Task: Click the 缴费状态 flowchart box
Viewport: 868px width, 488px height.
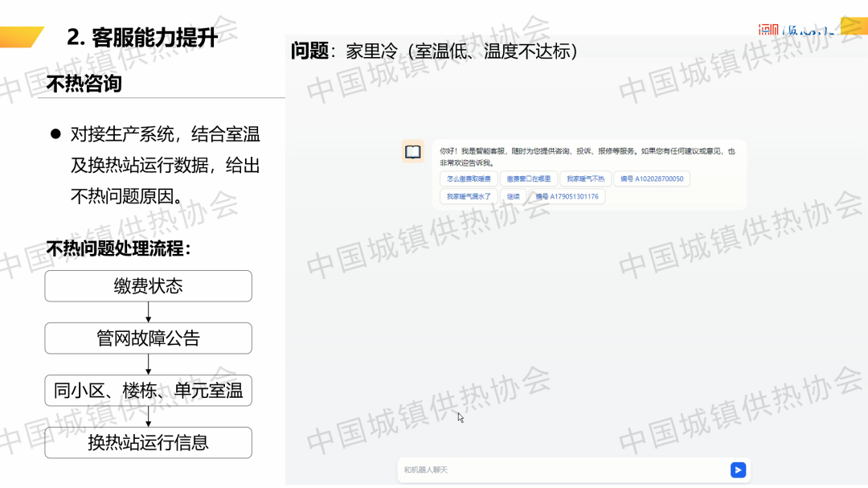Action: 148,286
